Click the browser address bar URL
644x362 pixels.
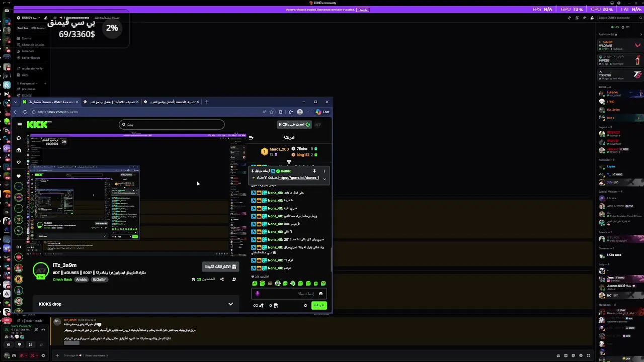(58, 112)
